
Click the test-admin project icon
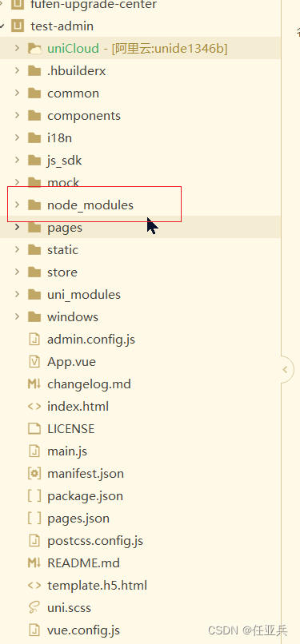tap(18, 26)
